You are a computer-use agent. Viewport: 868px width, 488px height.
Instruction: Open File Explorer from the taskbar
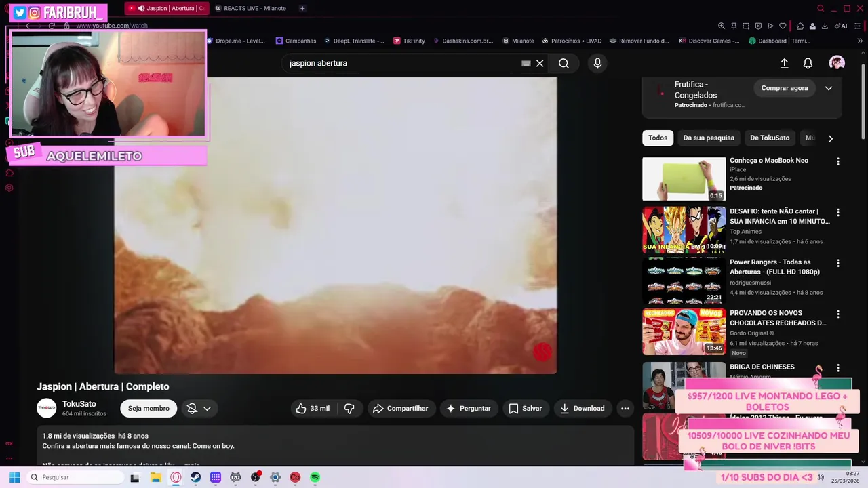click(155, 477)
